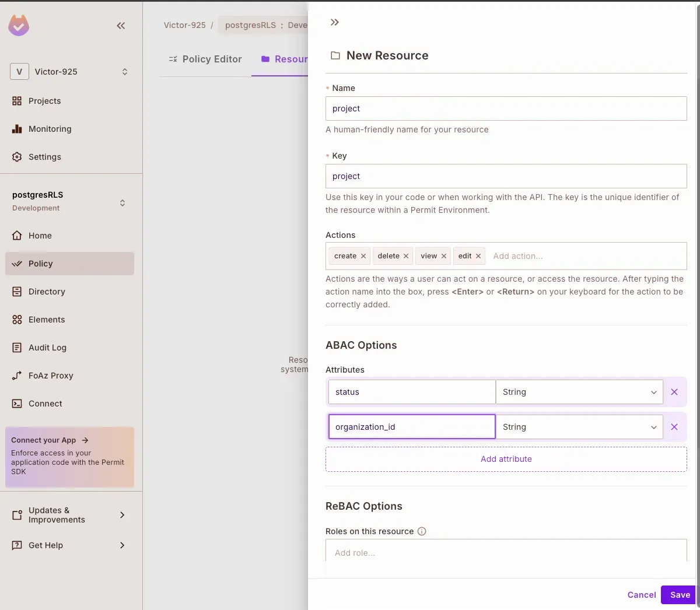The height and width of the screenshot is (610, 700).
Task: Collapse the sidebar with double-chevron icon
Action: click(121, 26)
